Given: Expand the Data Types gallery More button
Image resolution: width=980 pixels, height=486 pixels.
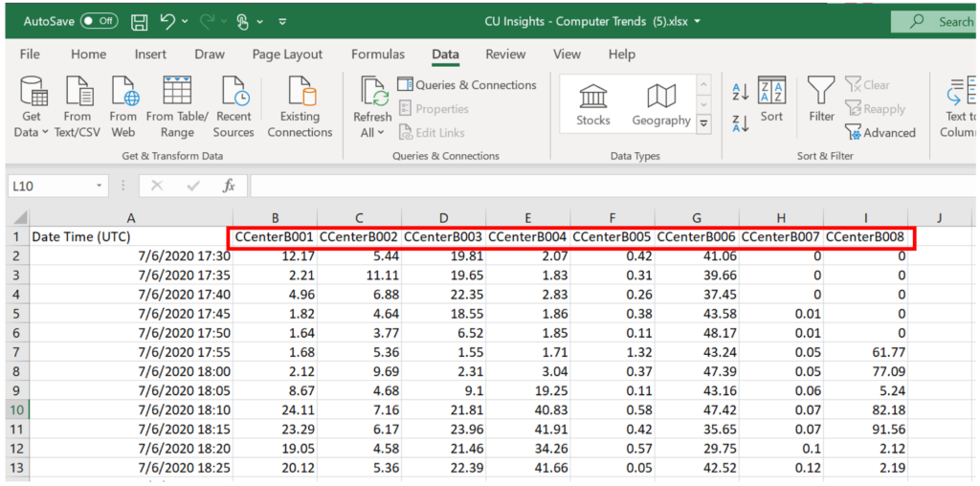Looking at the screenshot, I should click(x=704, y=122).
